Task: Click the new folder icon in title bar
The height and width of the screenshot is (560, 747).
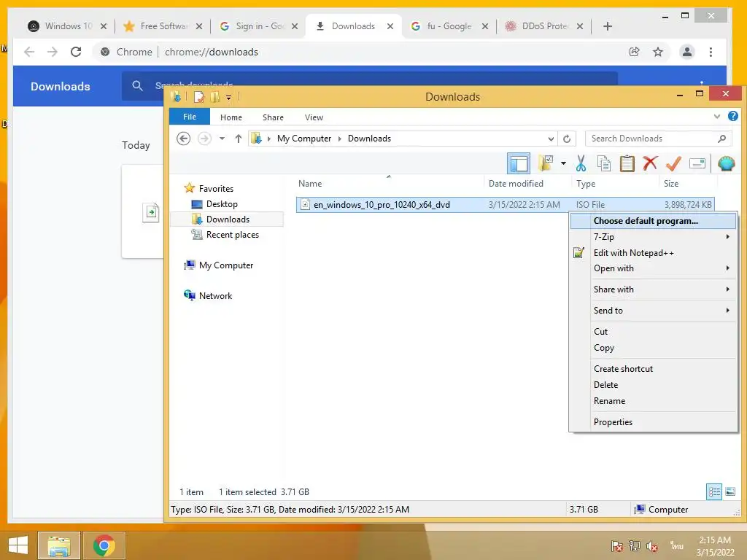Action: pyautogui.click(x=214, y=97)
